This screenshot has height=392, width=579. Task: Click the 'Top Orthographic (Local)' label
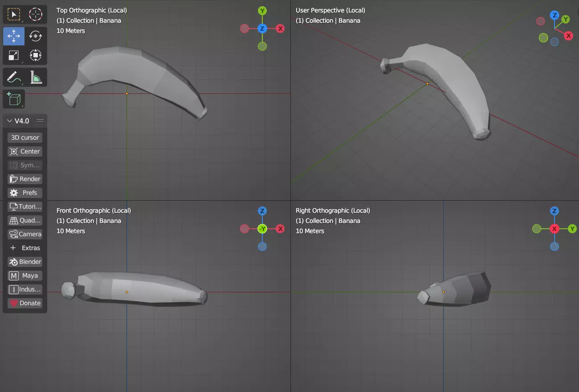click(92, 10)
